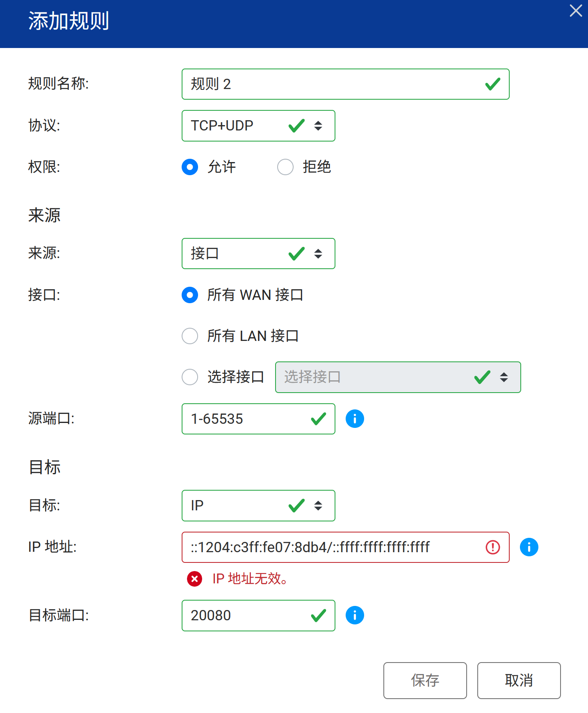Click the info icon next to IP address
Image resolution: width=588 pixels, height=713 pixels.
[529, 547]
